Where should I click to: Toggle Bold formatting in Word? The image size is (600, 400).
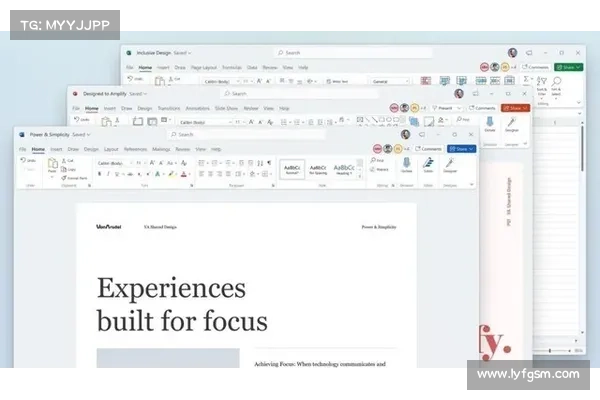click(99, 174)
